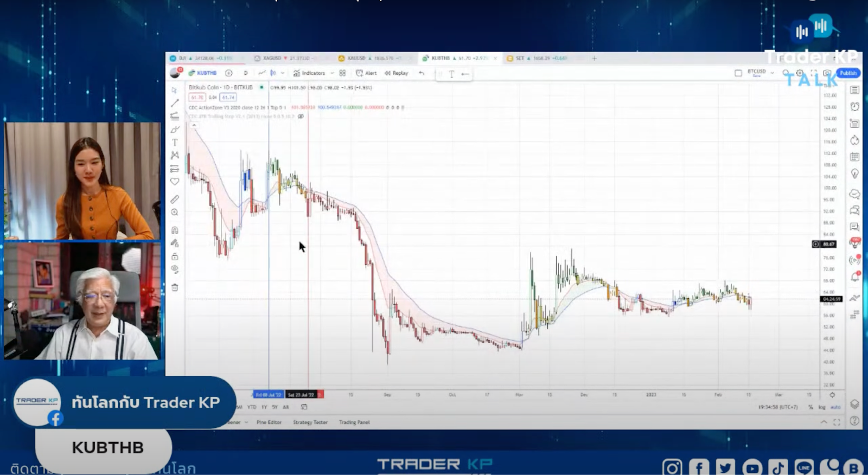Open the Indicators dropdown arrow
Screen dimensions: 868x475
[x=332, y=73]
